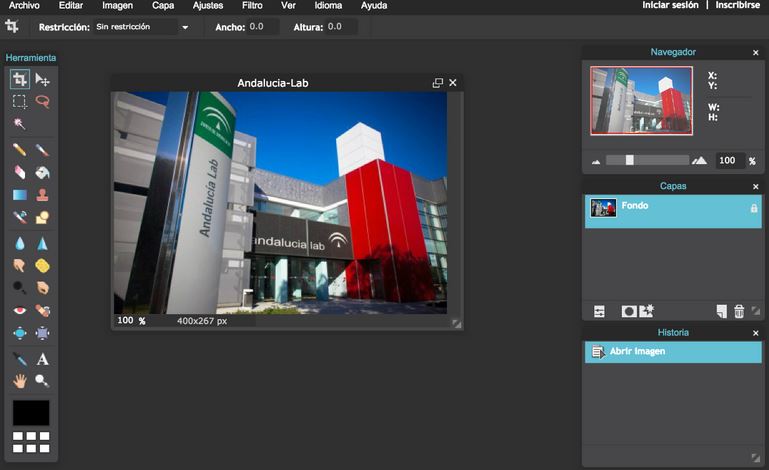This screenshot has width=769, height=470.
Task: Select the Move tool
Action: coord(42,79)
